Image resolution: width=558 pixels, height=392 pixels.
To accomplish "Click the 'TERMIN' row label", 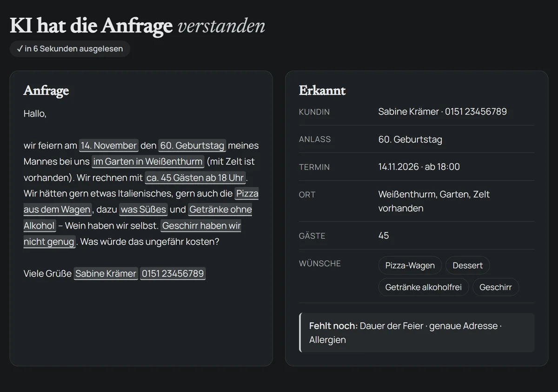I will (x=314, y=167).
